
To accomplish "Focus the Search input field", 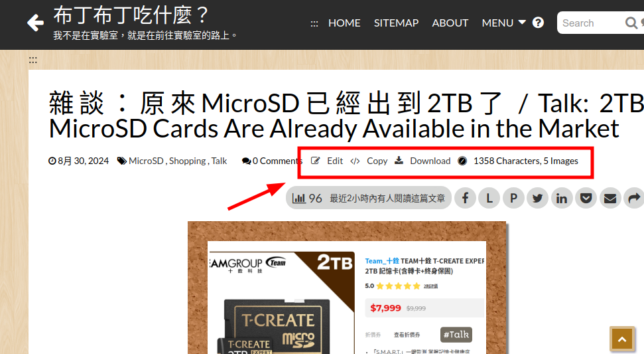I will [592, 23].
